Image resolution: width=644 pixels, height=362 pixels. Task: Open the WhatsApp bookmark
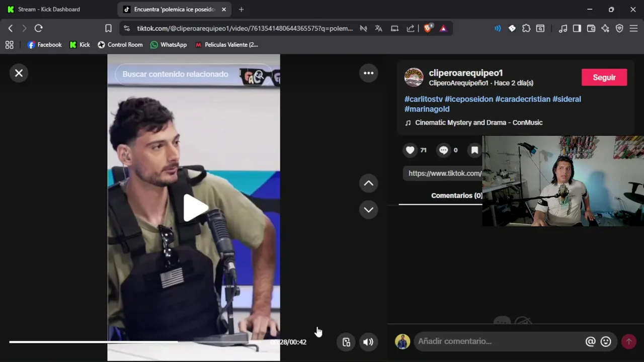[x=169, y=45]
